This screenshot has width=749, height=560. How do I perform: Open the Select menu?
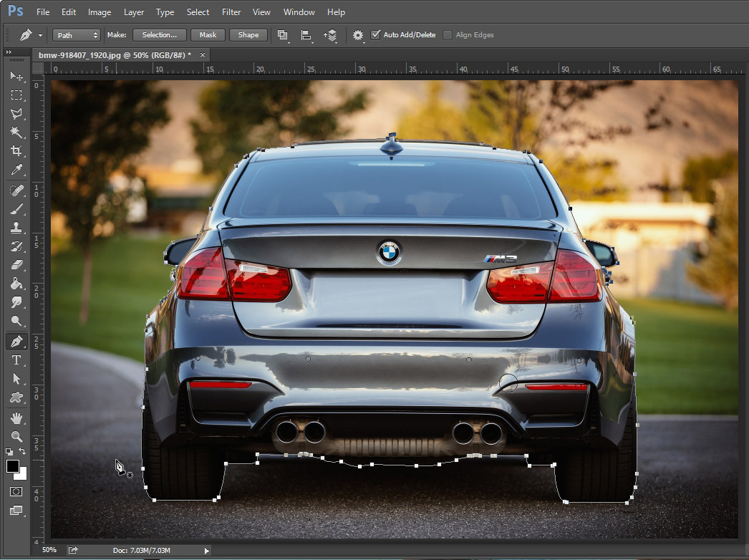[198, 12]
